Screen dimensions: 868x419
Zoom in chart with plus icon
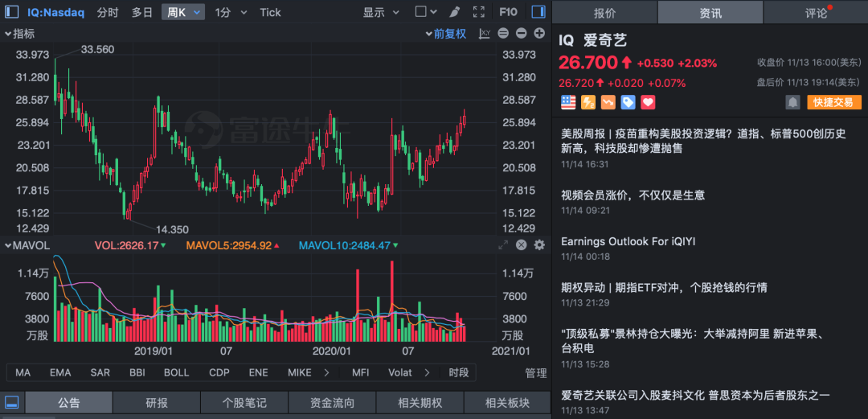[539, 33]
